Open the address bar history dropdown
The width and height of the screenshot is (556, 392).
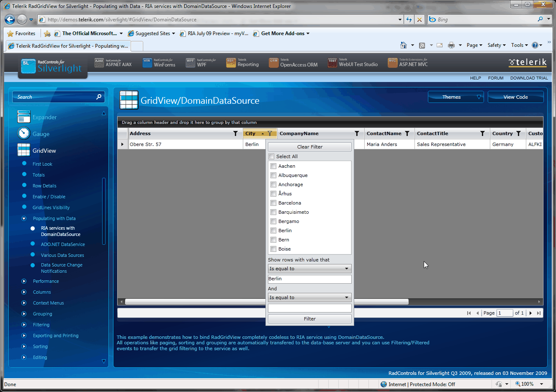click(x=400, y=20)
